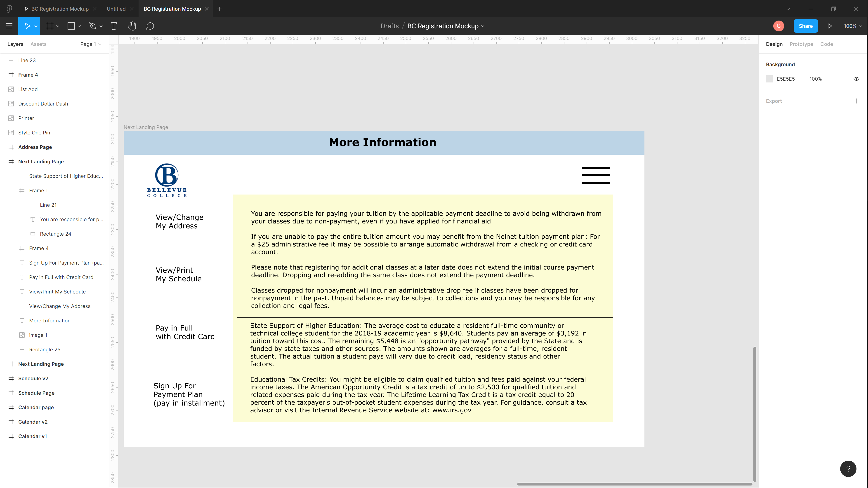
Task: Click the Shape tool icon
Action: [71, 26]
